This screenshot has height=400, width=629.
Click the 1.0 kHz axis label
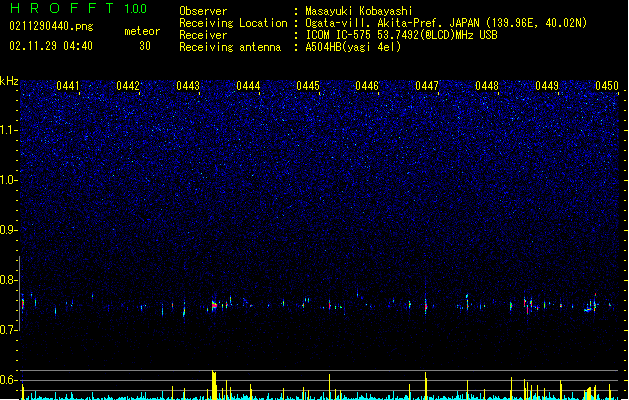click(x=9, y=180)
